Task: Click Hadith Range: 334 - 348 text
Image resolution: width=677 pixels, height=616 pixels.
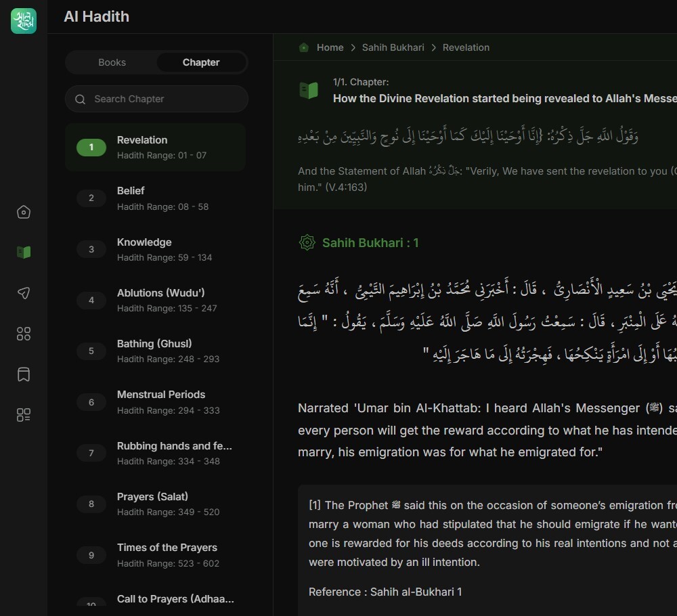Action: point(169,462)
